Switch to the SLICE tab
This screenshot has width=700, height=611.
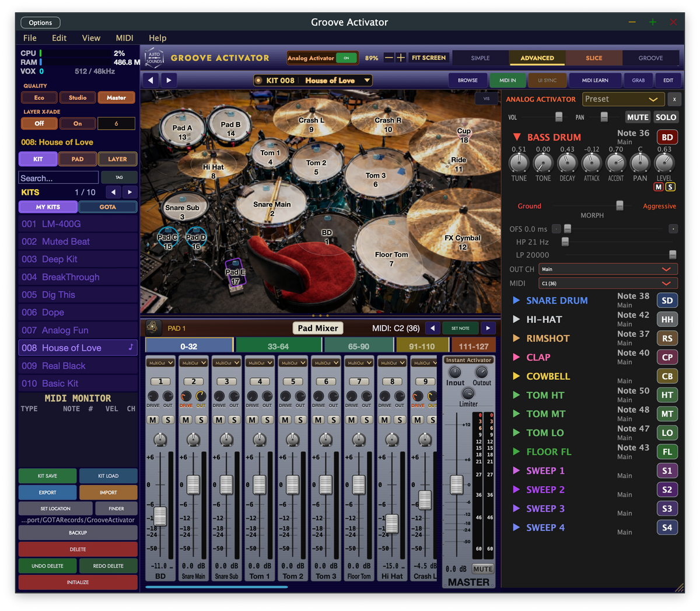pyautogui.click(x=594, y=58)
